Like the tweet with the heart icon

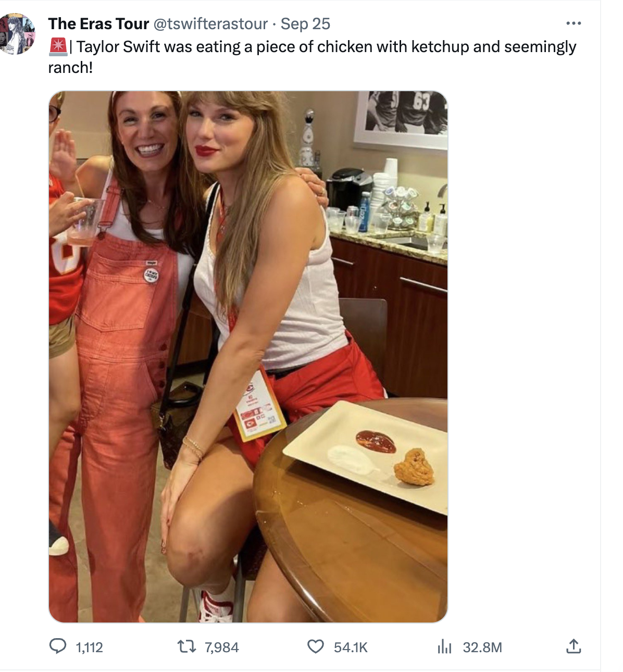(x=315, y=646)
